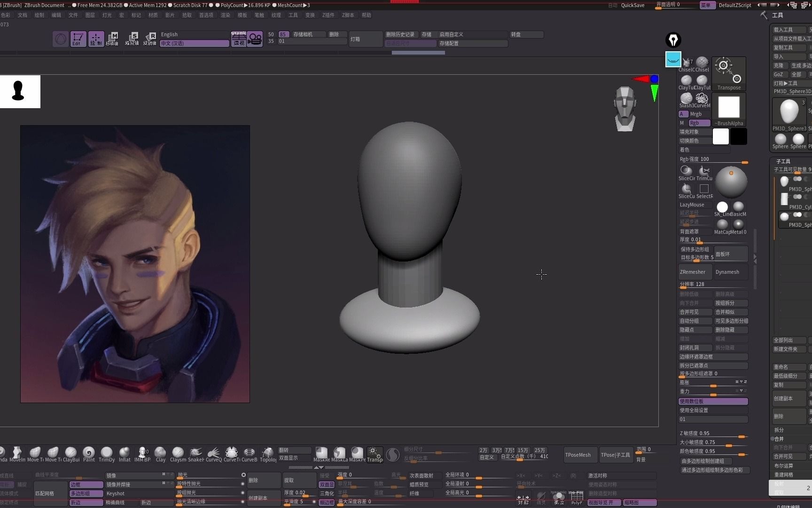Image resolution: width=812 pixels, height=508 pixels.
Task: Adjust the Rgb 强度 100 slider
Action: click(713, 159)
